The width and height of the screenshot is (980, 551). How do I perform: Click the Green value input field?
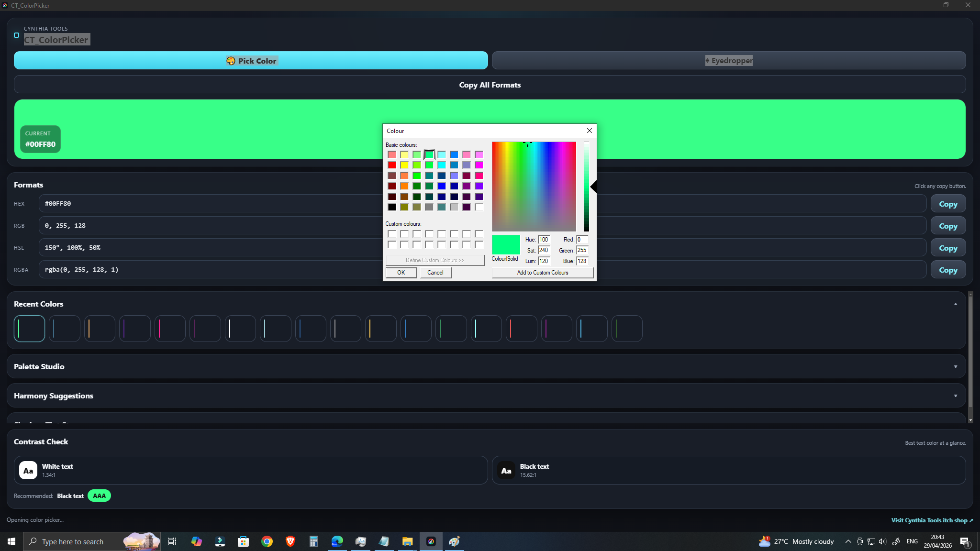(x=582, y=250)
